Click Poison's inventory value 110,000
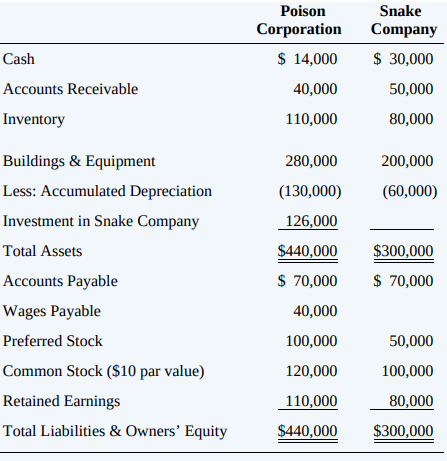 pyautogui.click(x=311, y=119)
